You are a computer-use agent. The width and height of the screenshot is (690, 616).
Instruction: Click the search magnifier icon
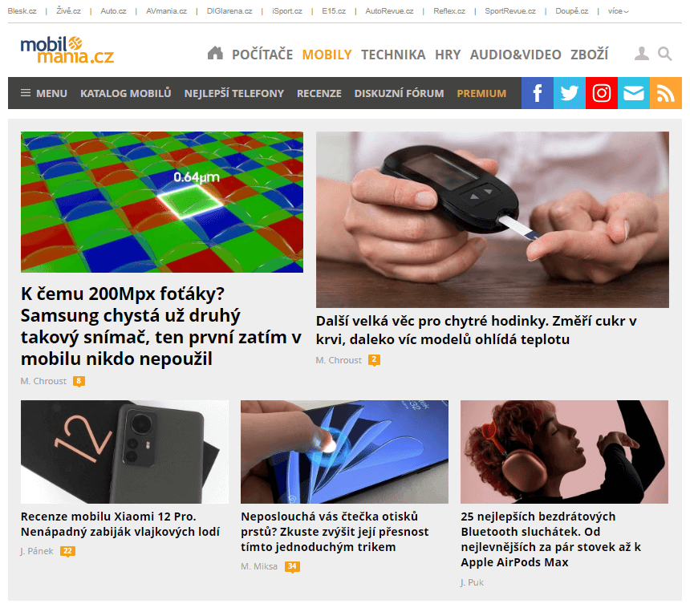[x=664, y=54]
